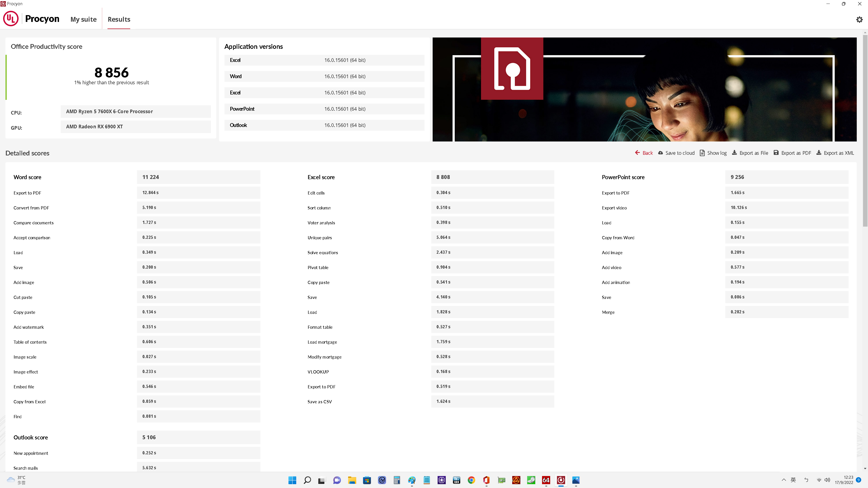Screen dimensions: 868x488
Task: Click the Office Productivity benchmark banner image
Action: 644,89
